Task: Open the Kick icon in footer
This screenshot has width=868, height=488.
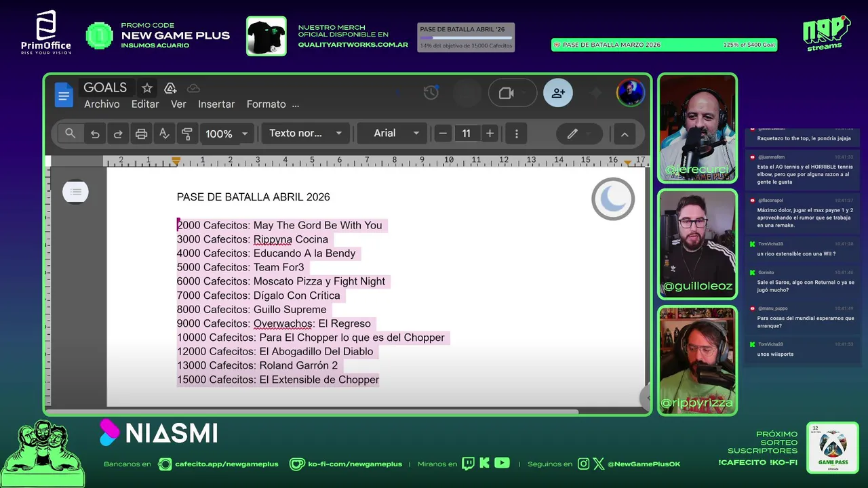Action: [484, 464]
